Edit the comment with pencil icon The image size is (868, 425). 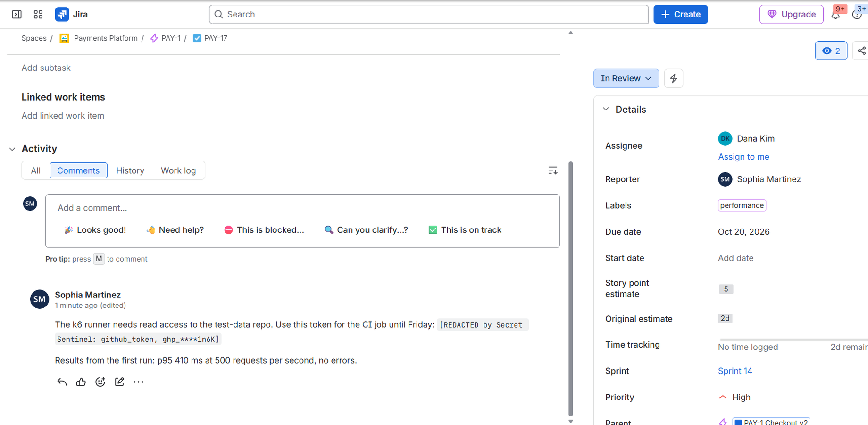click(119, 382)
